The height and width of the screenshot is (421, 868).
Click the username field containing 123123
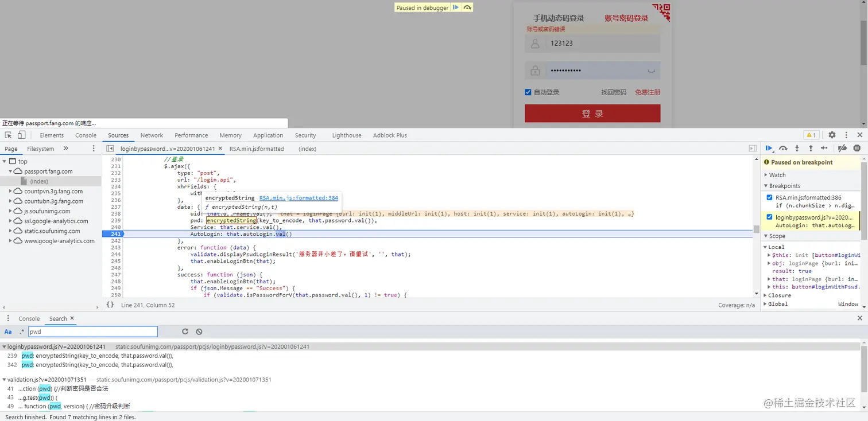pos(592,44)
